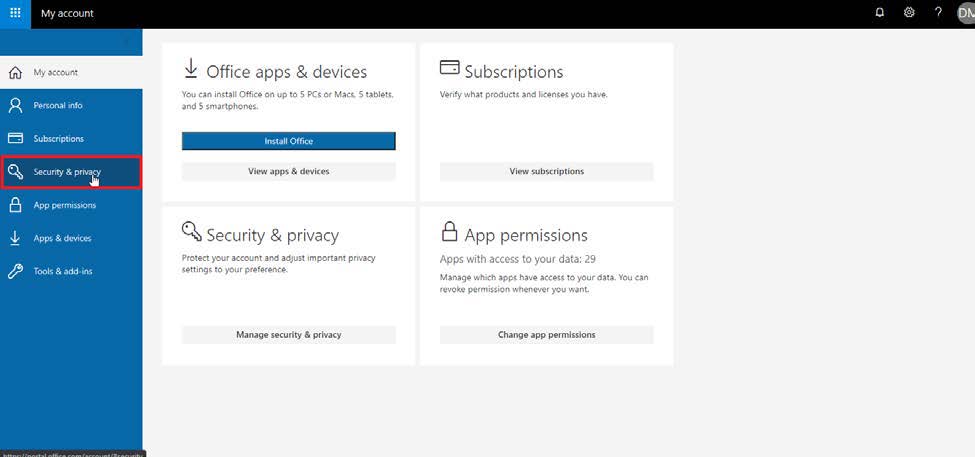Click the download icon for Apps & devices
Image resolution: width=975 pixels, height=457 pixels.
(16, 238)
